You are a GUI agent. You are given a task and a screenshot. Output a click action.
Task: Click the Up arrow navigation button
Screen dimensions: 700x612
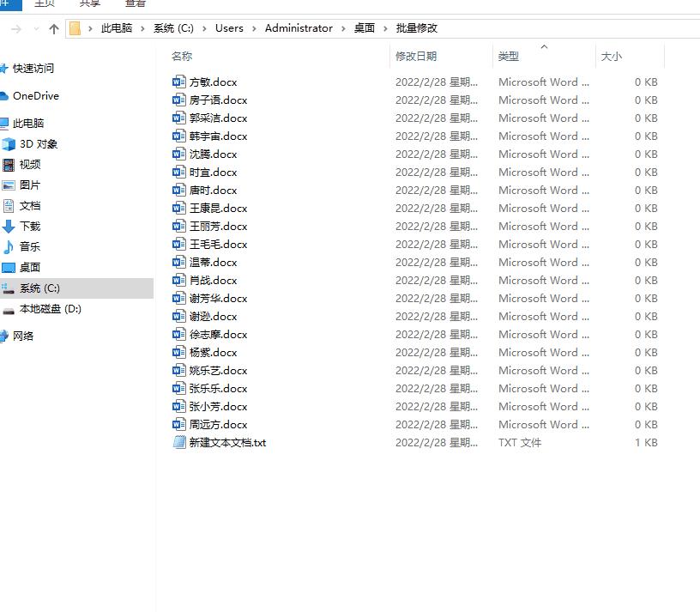click(54, 28)
